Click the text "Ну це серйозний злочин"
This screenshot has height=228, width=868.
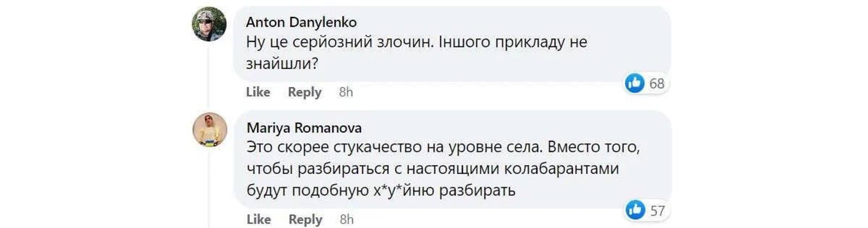click(x=339, y=42)
